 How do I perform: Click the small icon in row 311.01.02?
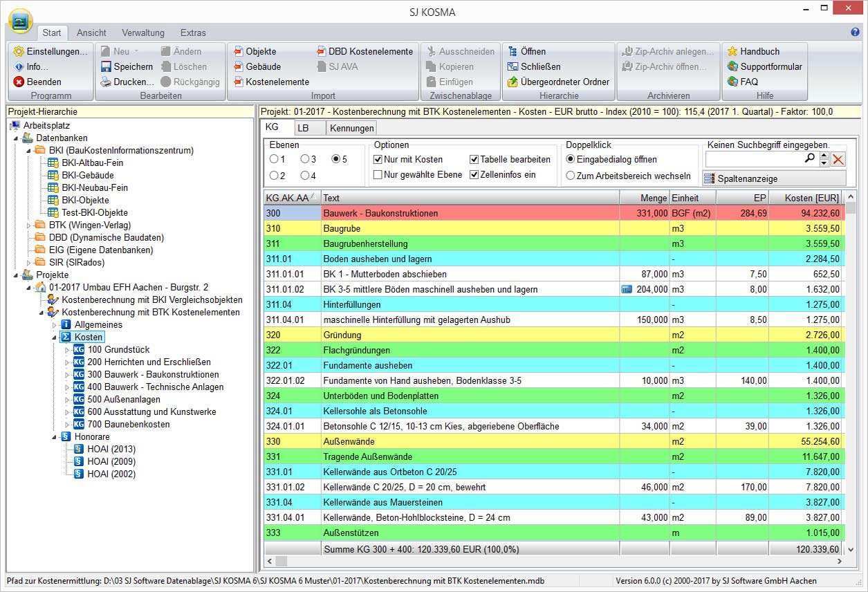[627, 289]
